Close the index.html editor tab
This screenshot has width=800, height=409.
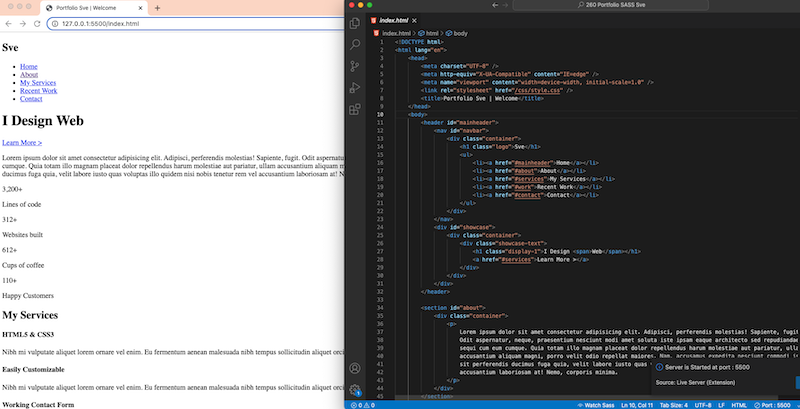pos(414,20)
